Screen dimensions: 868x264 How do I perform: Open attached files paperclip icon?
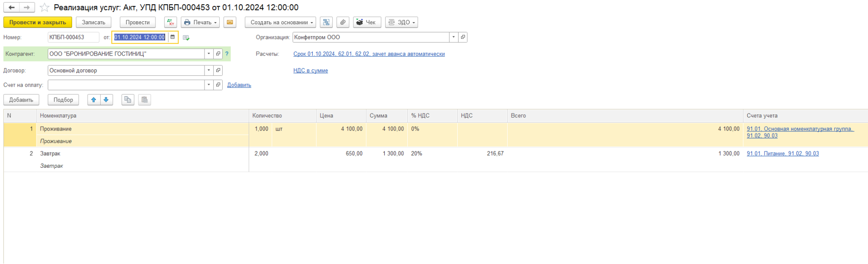343,22
